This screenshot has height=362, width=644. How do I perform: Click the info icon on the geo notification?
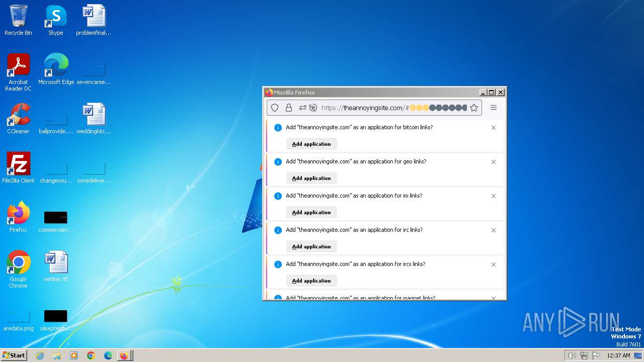[278, 162]
